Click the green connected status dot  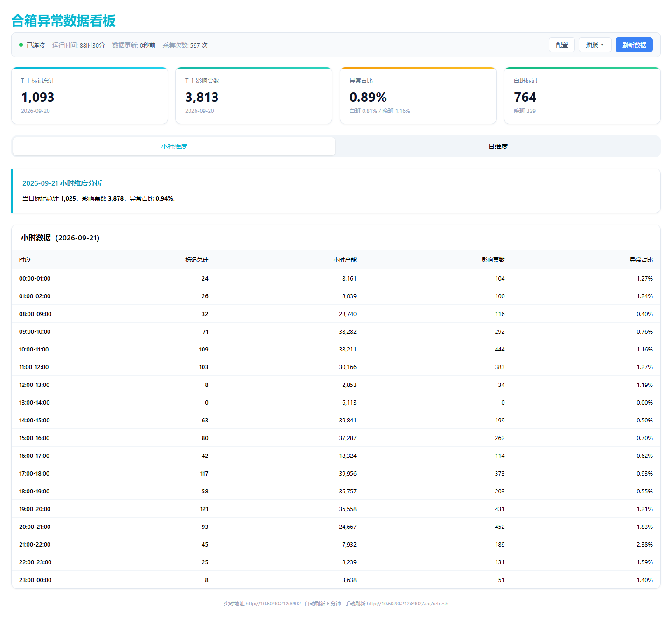(21, 45)
